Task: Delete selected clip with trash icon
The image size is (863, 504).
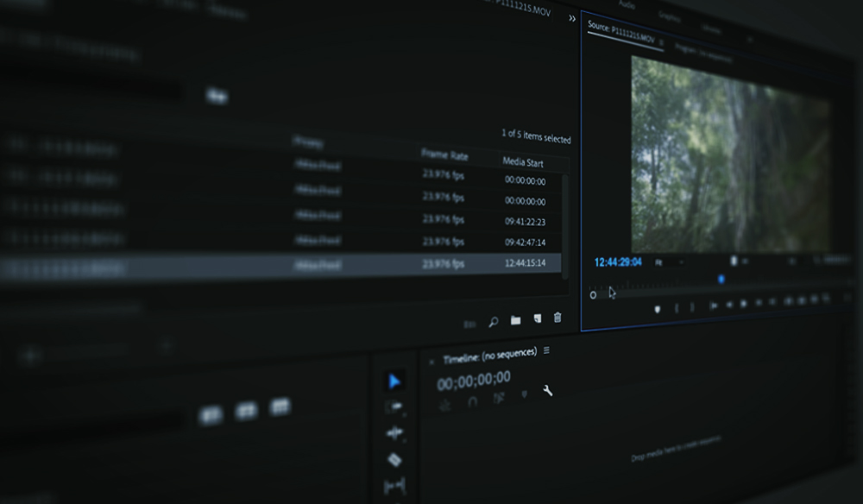Action: point(557,318)
